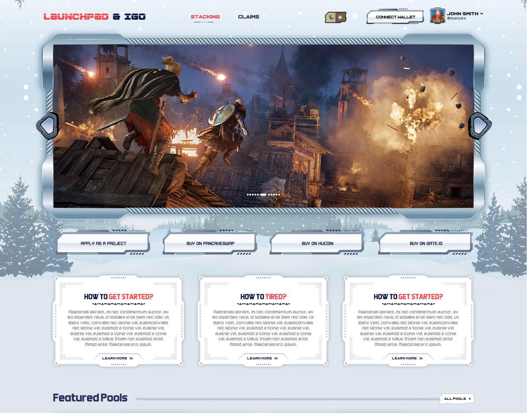Select the active carousel slide indicator

[x=263, y=195]
